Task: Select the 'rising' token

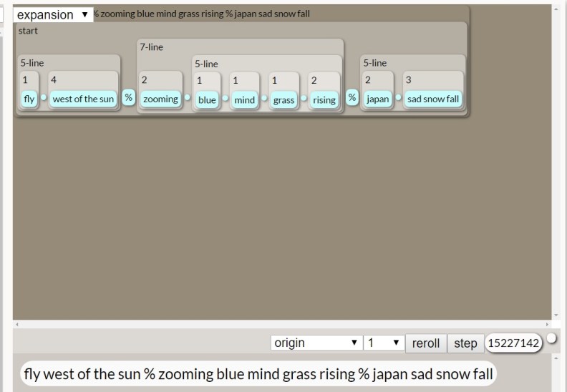Action: tap(324, 99)
